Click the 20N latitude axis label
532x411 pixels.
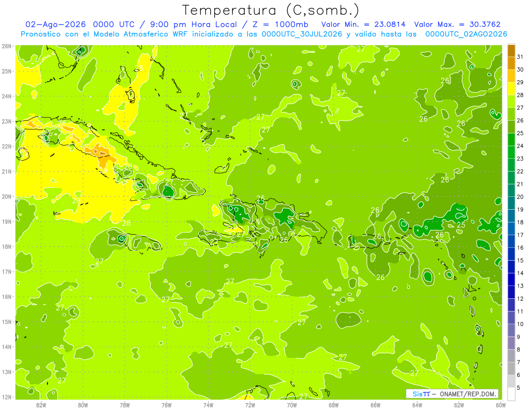(x=6, y=196)
